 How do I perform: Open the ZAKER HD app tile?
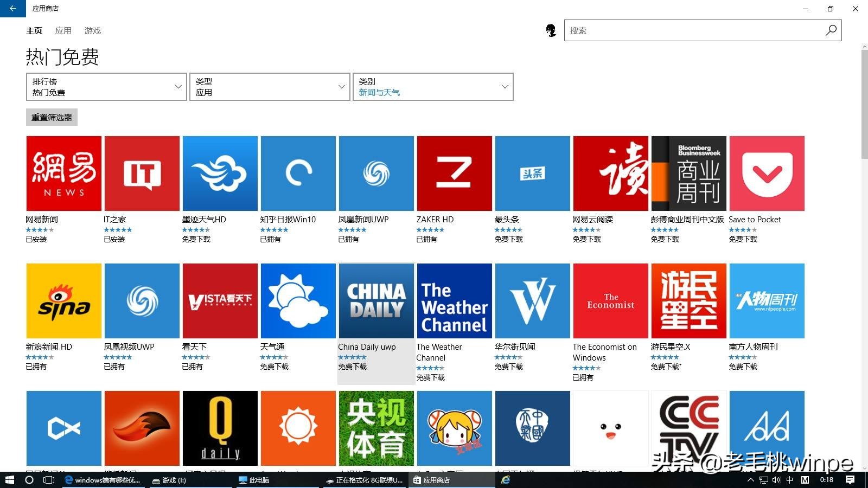point(454,173)
